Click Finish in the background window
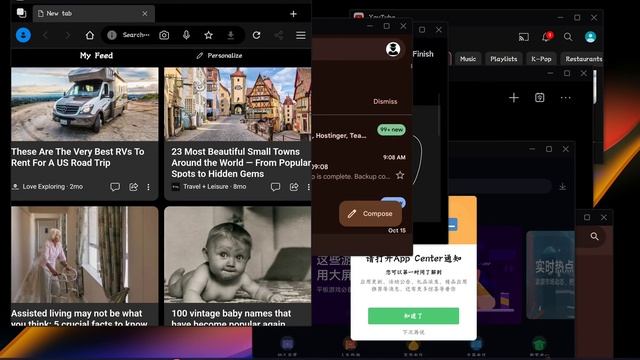640x360 pixels. pos(423,54)
